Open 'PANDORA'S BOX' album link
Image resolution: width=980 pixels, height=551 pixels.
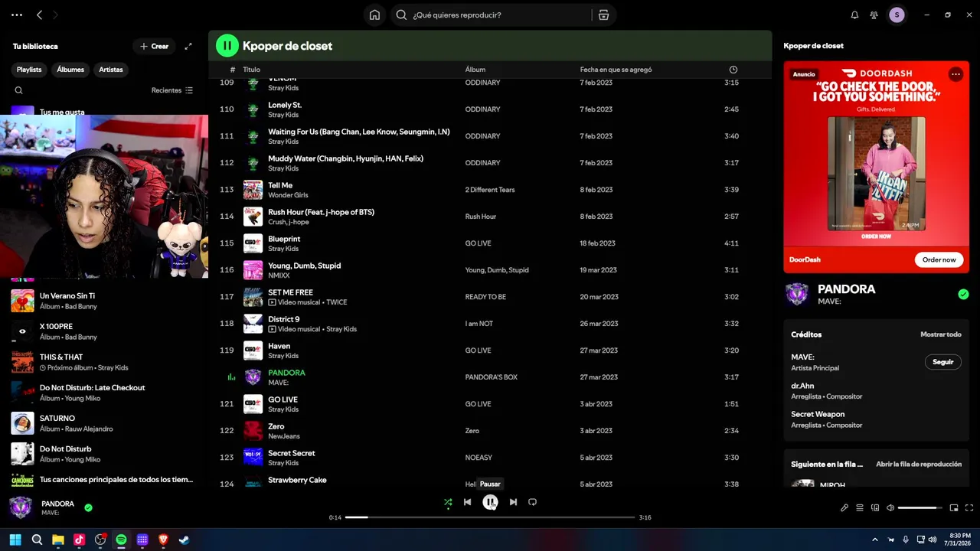pyautogui.click(x=492, y=377)
